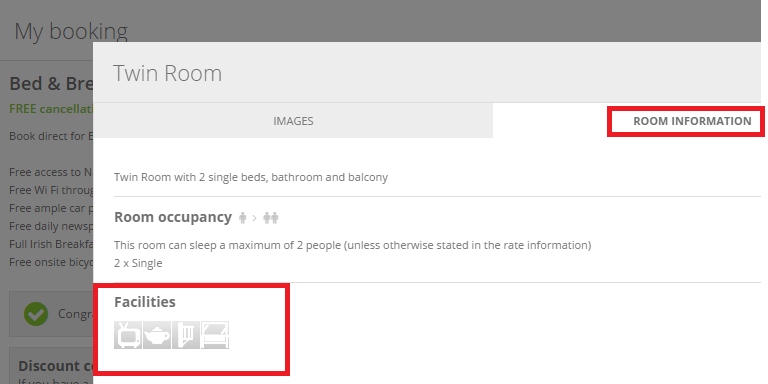
Task: Click the Free ample car parking line
Action: click(x=51, y=208)
